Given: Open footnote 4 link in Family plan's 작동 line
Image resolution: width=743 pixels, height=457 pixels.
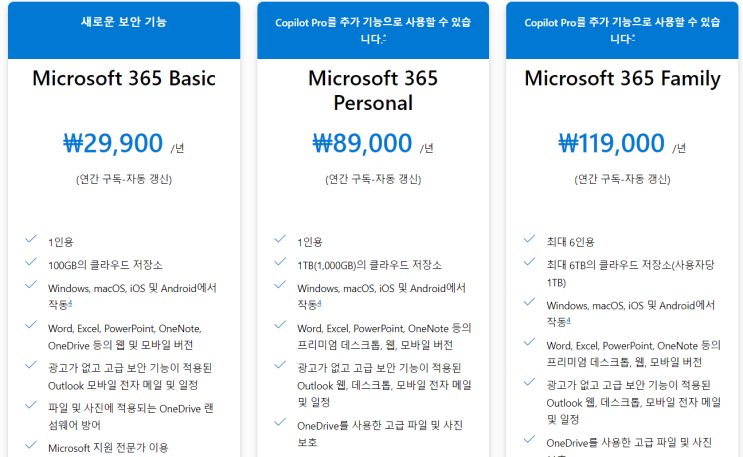Looking at the screenshot, I should pos(569,319).
